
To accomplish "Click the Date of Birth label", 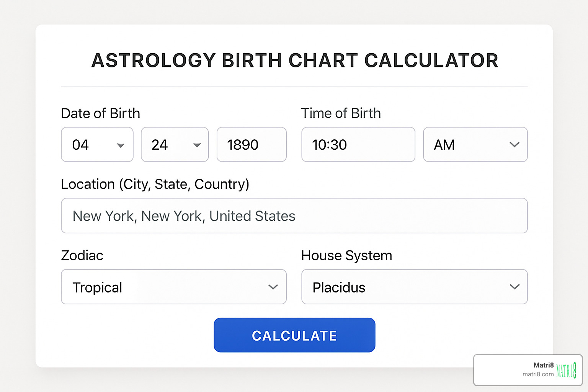I will [100, 114].
